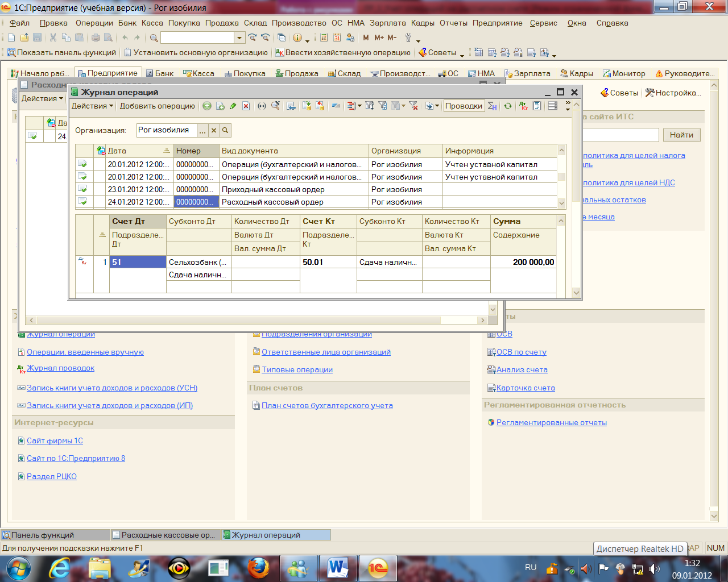The height and width of the screenshot is (582, 728).
Task: Open the filter-history dropdown in Журнал операций
Action: click(403, 106)
